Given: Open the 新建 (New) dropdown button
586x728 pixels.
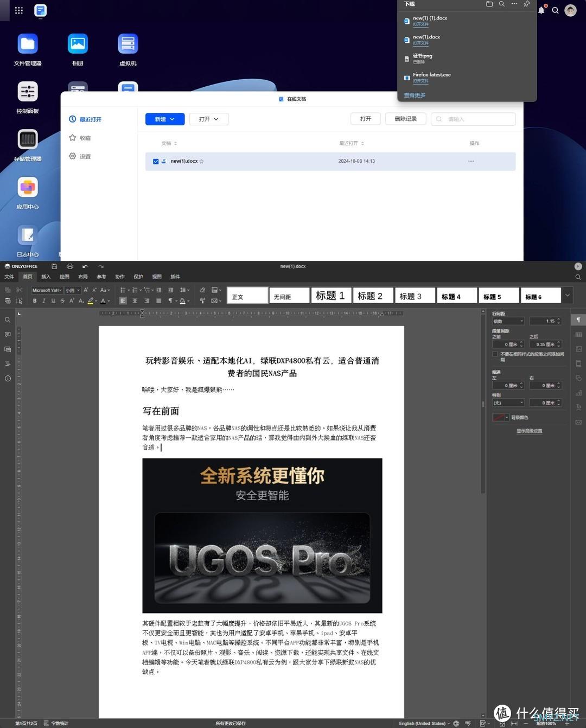Looking at the screenshot, I should [x=165, y=119].
